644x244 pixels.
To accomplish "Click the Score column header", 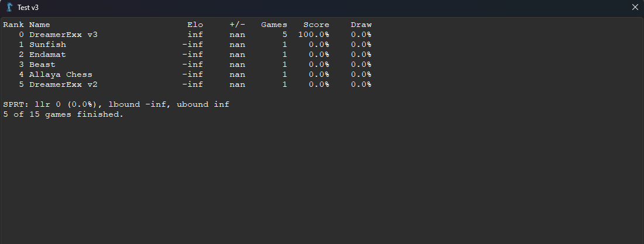I will (316, 25).
